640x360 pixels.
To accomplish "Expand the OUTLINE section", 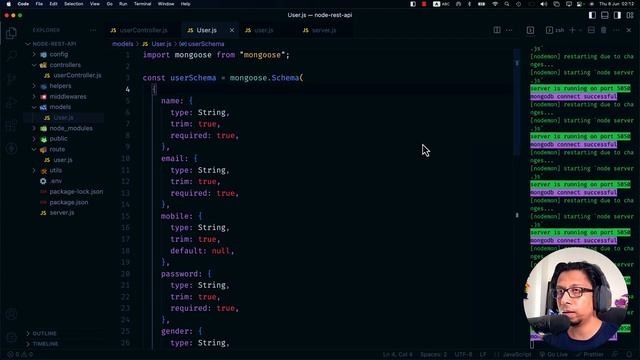I will click(64, 333).
